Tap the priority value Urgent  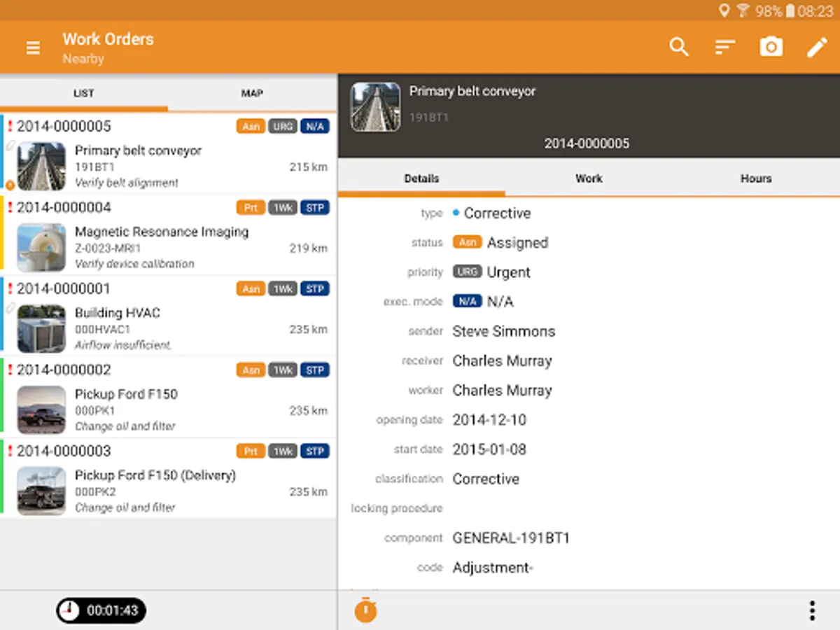coord(509,272)
